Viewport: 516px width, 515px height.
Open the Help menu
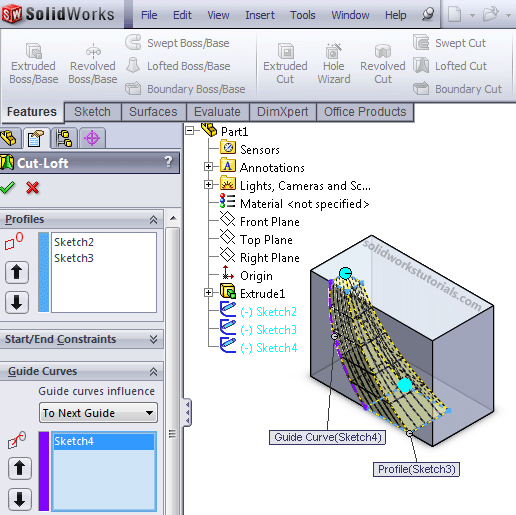tap(396, 15)
